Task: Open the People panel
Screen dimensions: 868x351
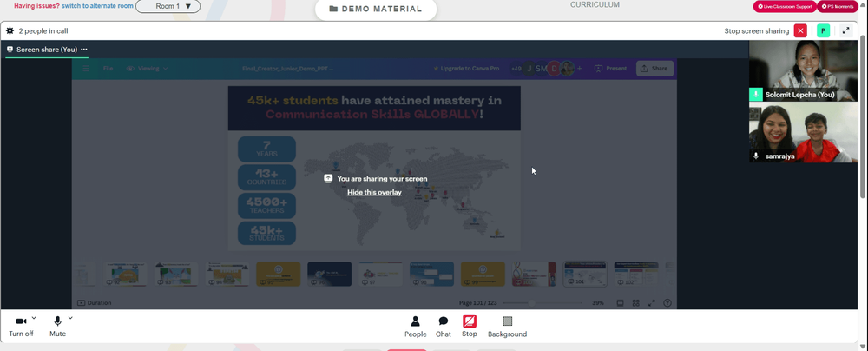Action: tap(415, 327)
